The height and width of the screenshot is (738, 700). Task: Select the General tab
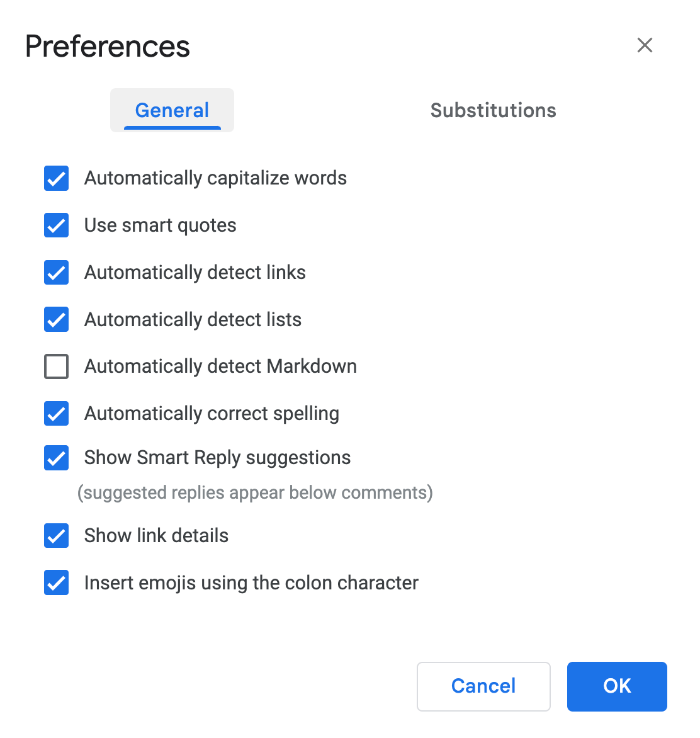tap(172, 110)
